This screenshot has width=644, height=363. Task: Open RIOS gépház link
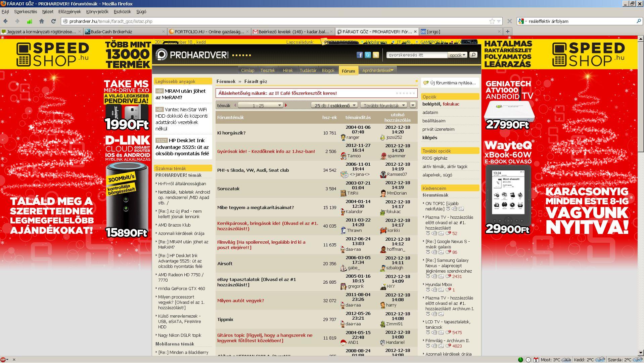click(435, 158)
